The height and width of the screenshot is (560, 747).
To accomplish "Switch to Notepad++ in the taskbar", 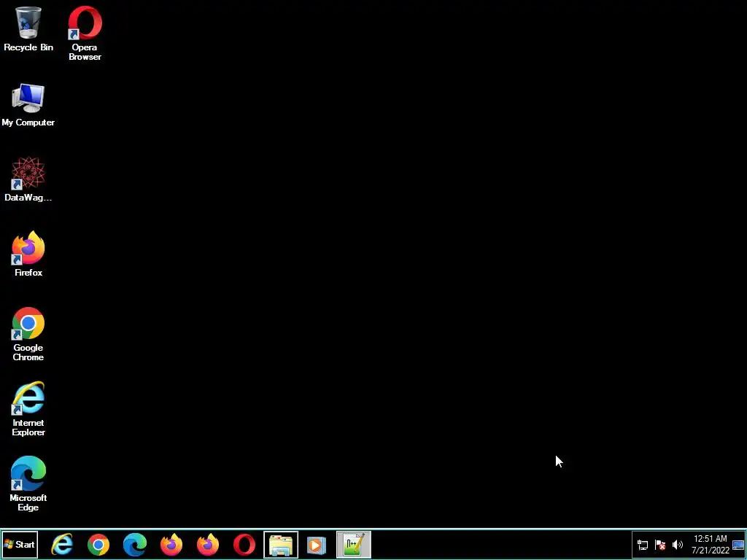I will click(354, 544).
